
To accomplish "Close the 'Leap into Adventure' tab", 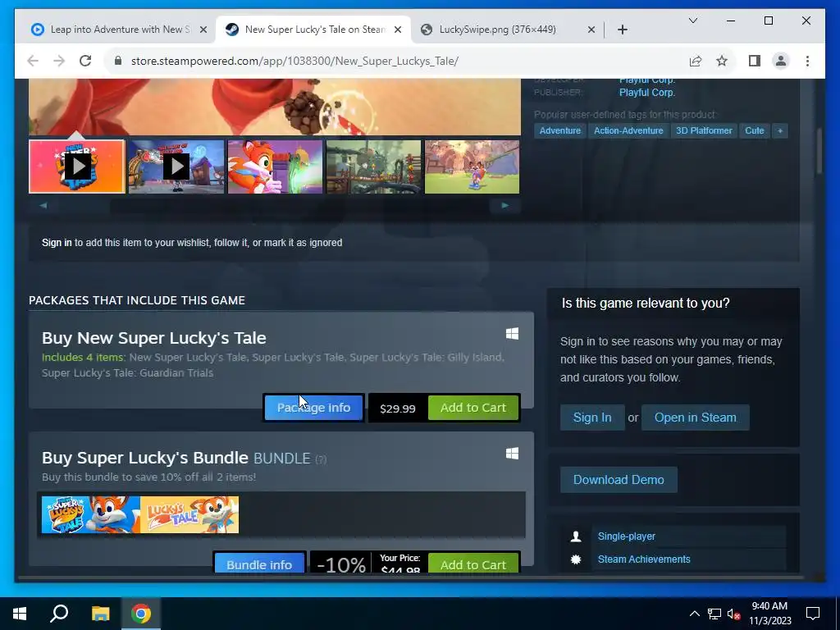I will coord(203,30).
